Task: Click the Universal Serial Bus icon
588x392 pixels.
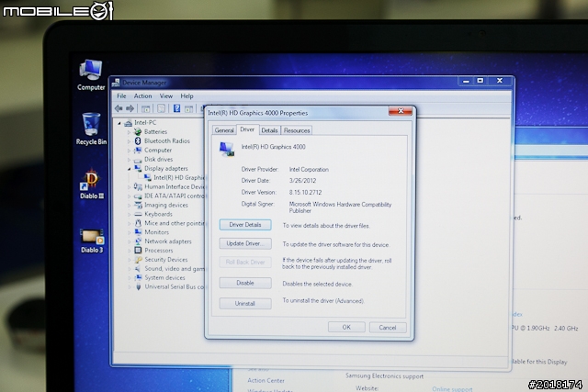Action: (x=138, y=287)
